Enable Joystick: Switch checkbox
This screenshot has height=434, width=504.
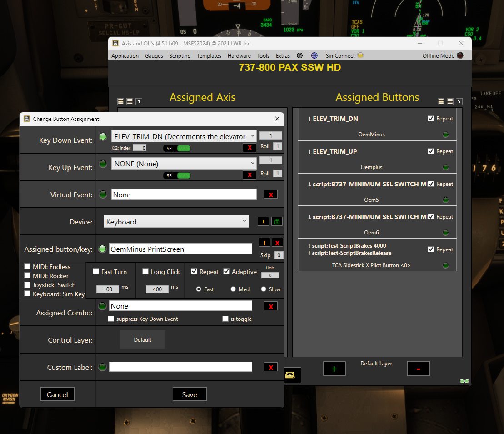(27, 284)
